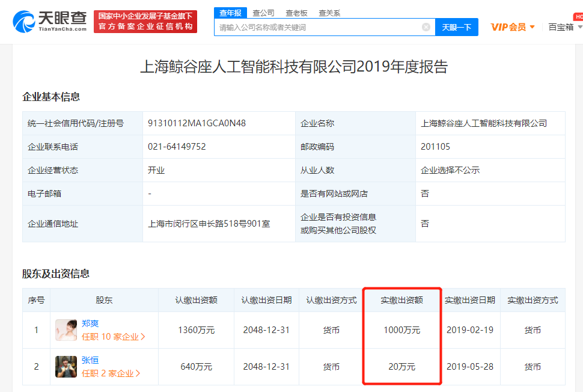Select 企业选择不公示 employee count value

pyautogui.click(x=450, y=170)
